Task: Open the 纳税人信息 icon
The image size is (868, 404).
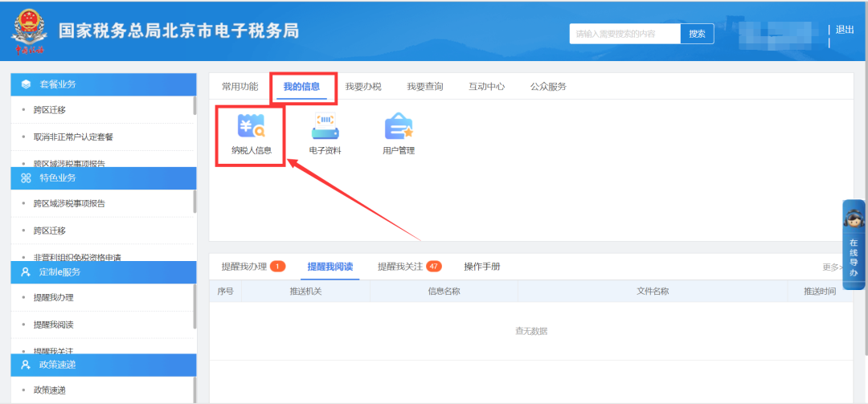Action: tap(251, 129)
